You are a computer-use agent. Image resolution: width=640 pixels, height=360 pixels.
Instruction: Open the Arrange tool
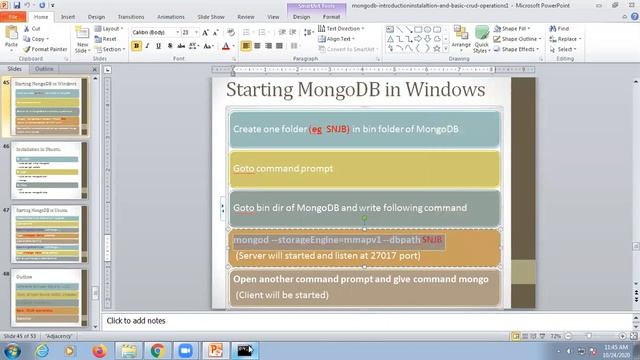[x=461, y=39]
